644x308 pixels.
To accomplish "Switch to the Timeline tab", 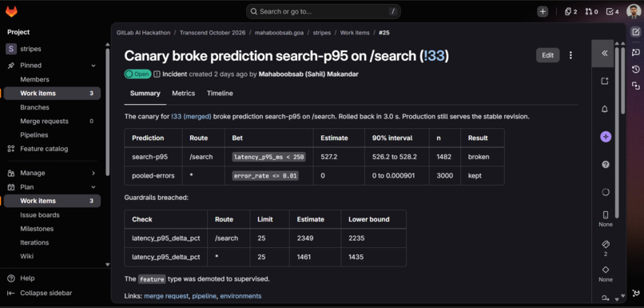I will (x=220, y=94).
